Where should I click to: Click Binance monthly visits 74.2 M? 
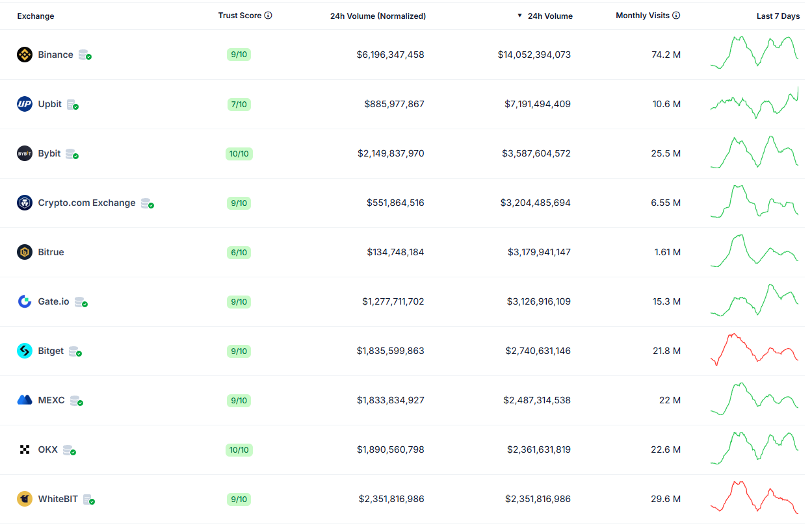tap(666, 55)
